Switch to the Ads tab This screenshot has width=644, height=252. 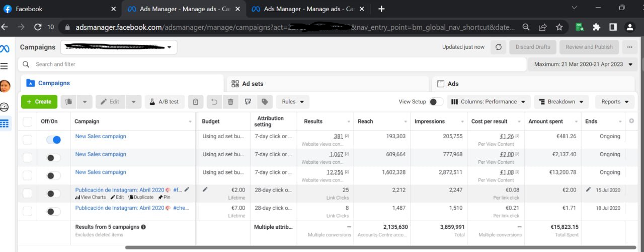[534, 84]
